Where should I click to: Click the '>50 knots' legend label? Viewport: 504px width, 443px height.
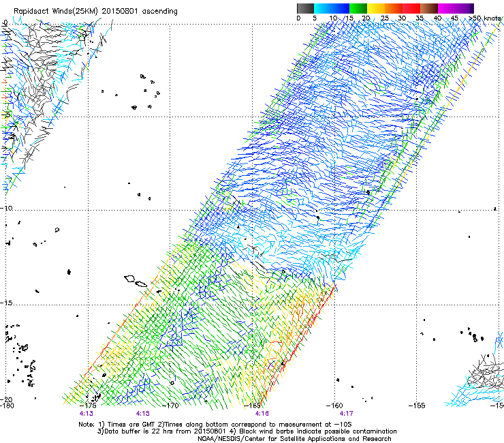(x=484, y=18)
